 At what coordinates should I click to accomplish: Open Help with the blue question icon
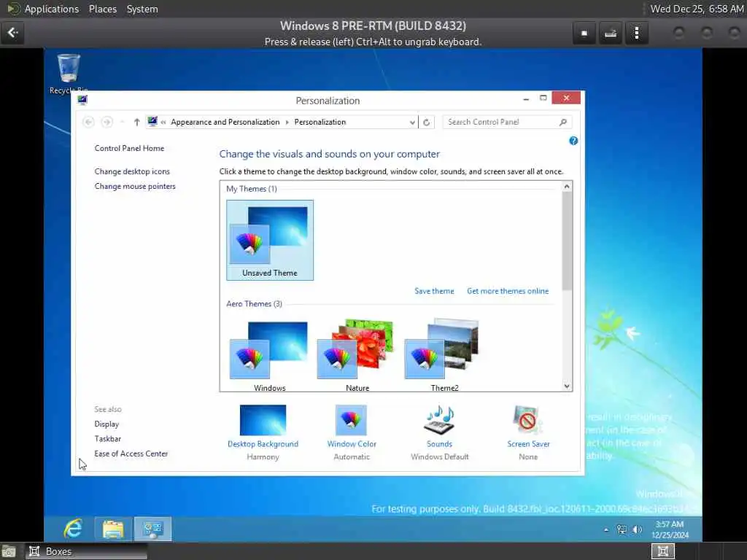pos(573,141)
